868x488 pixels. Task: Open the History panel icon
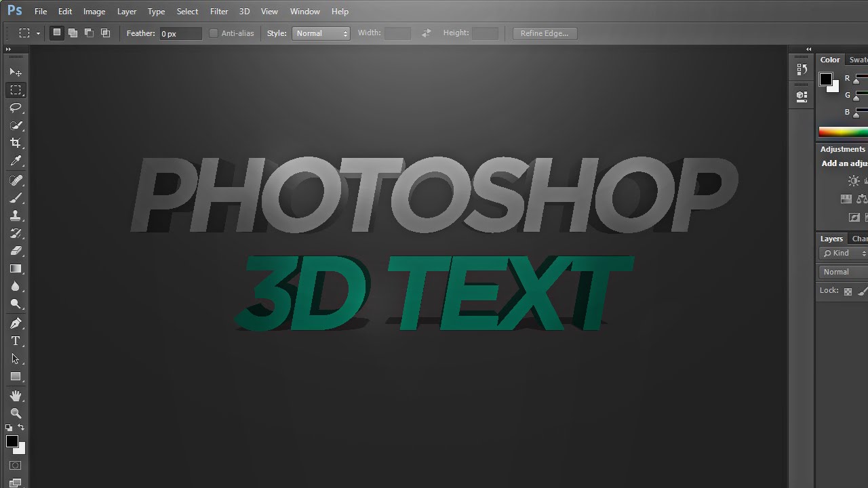[x=802, y=69]
